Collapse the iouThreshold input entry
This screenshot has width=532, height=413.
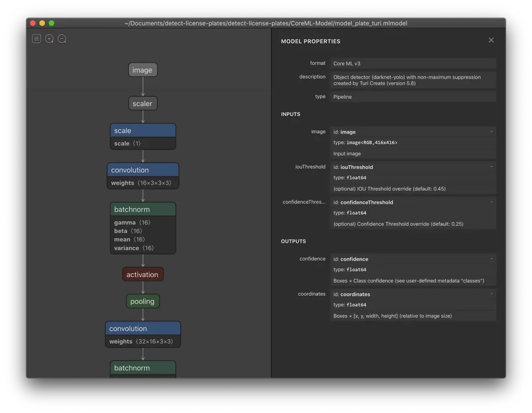pos(491,167)
